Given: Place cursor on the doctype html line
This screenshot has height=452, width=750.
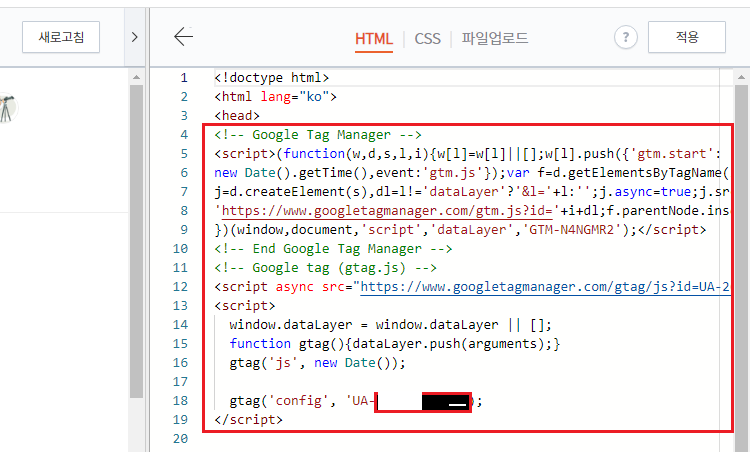Looking at the screenshot, I should [x=272, y=77].
